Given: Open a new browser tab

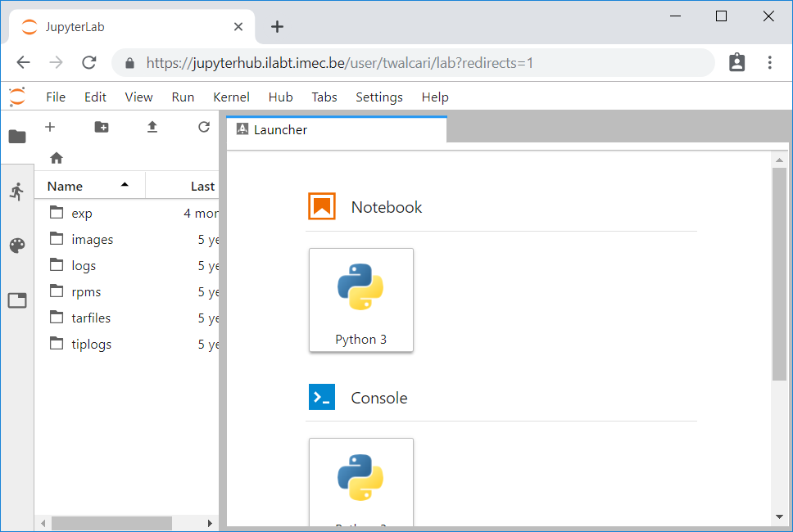Looking at the screenshot, I should [277, 27].
